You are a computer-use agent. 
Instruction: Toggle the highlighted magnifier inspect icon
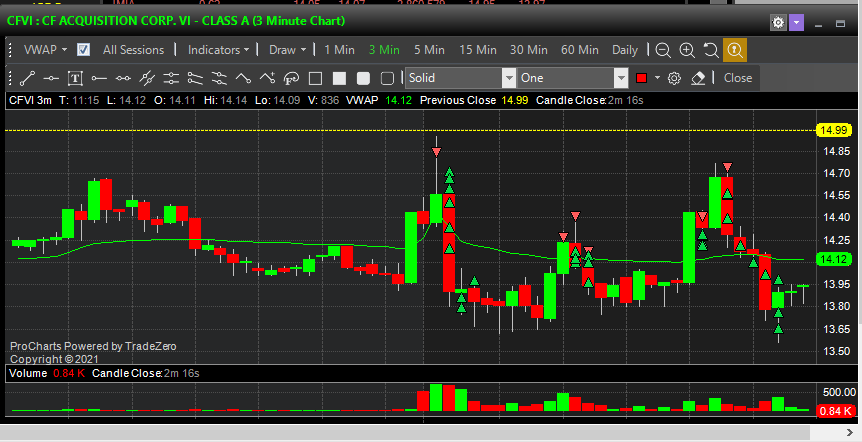click(735, 50)
